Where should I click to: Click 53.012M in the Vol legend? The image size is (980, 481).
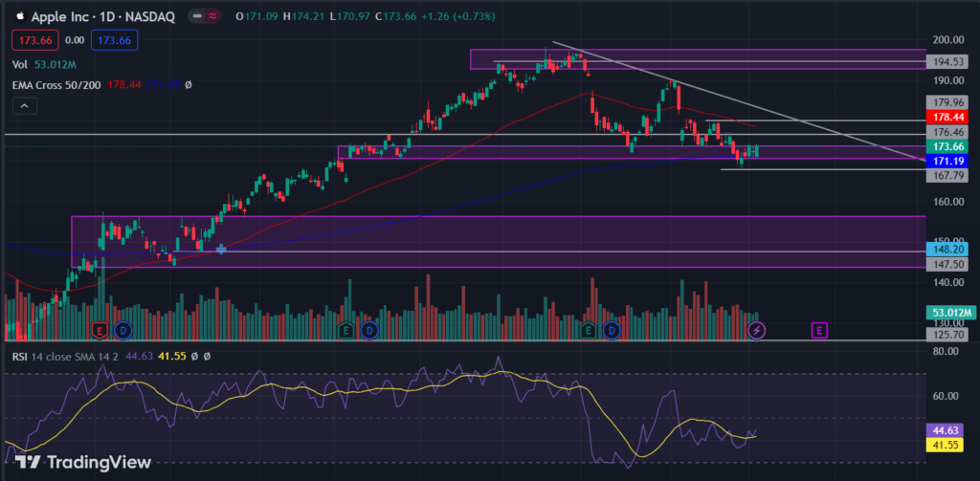point(56,64)
